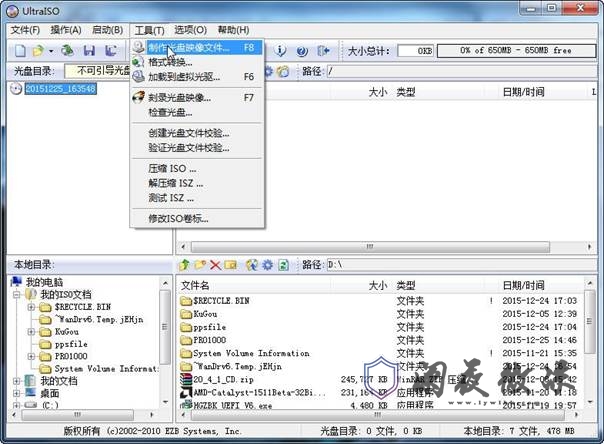Select ppsfile folder in the local tree
Viewport: 604px width, 444px height.
pos(71,344)
